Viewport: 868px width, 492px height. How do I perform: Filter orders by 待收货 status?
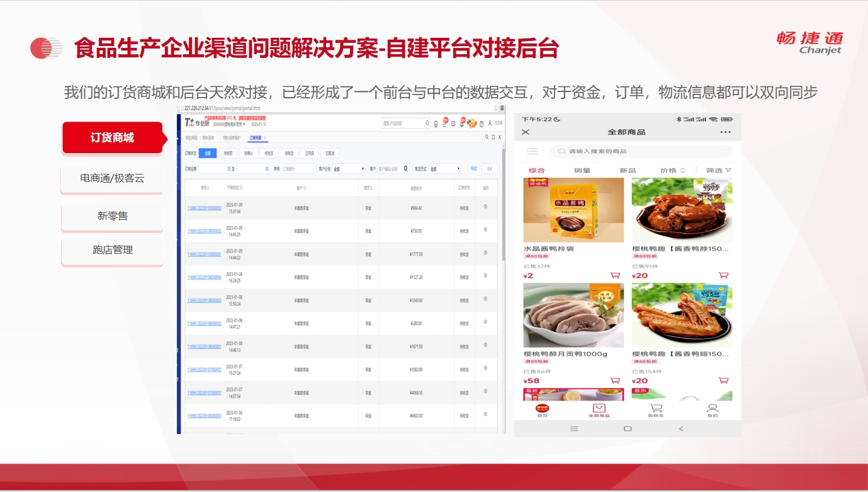tap(289, 153)
